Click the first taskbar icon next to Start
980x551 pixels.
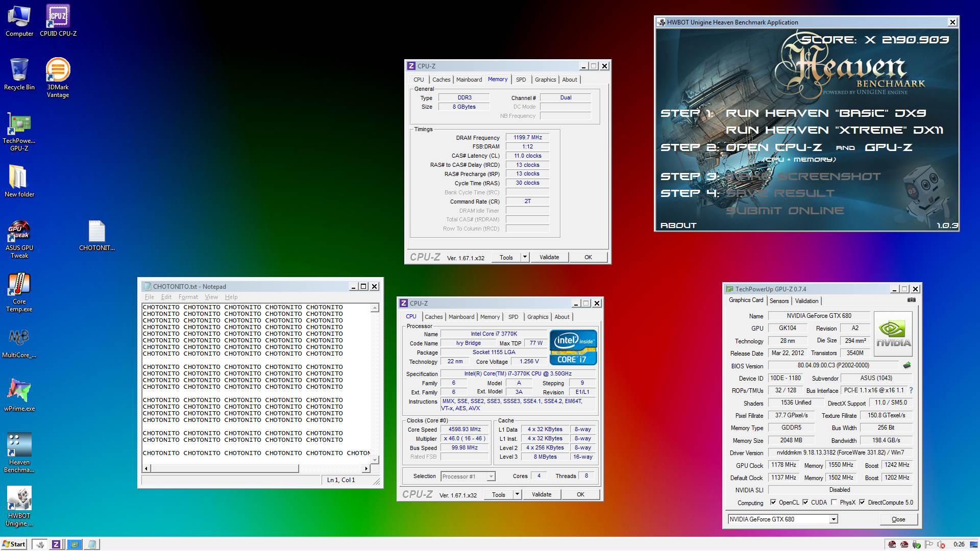[39, 544]
